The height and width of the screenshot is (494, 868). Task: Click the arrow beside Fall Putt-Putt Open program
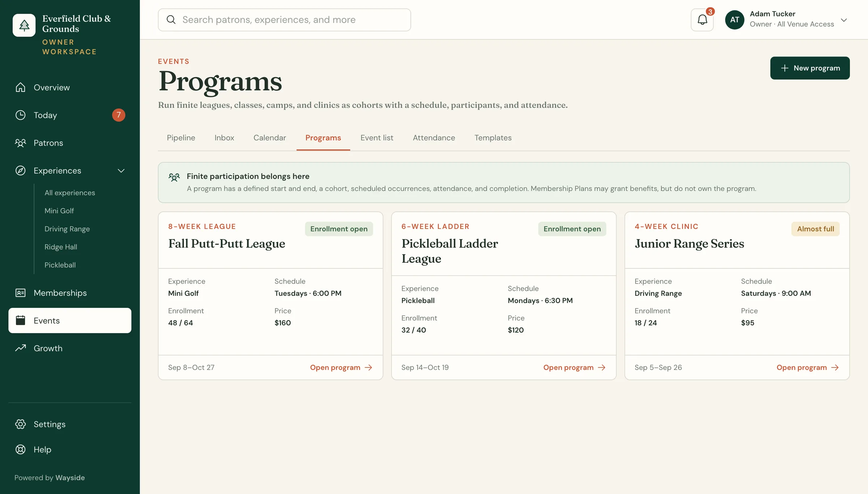click(369, 368)
